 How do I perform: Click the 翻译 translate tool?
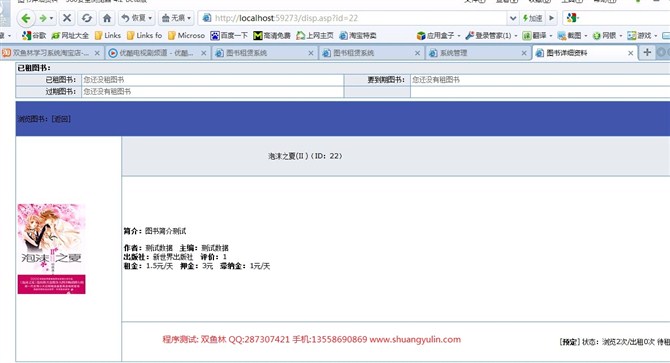[535, 36]
